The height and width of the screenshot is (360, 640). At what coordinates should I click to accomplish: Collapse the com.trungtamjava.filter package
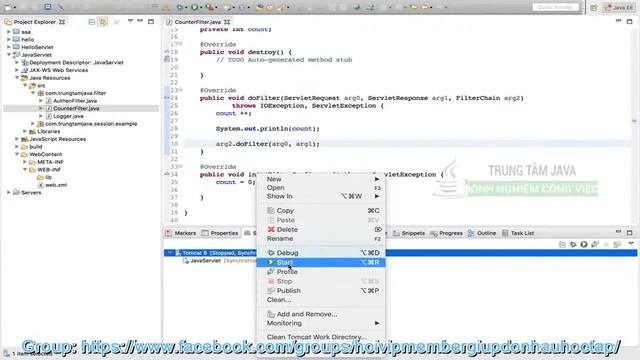point(33,93)
